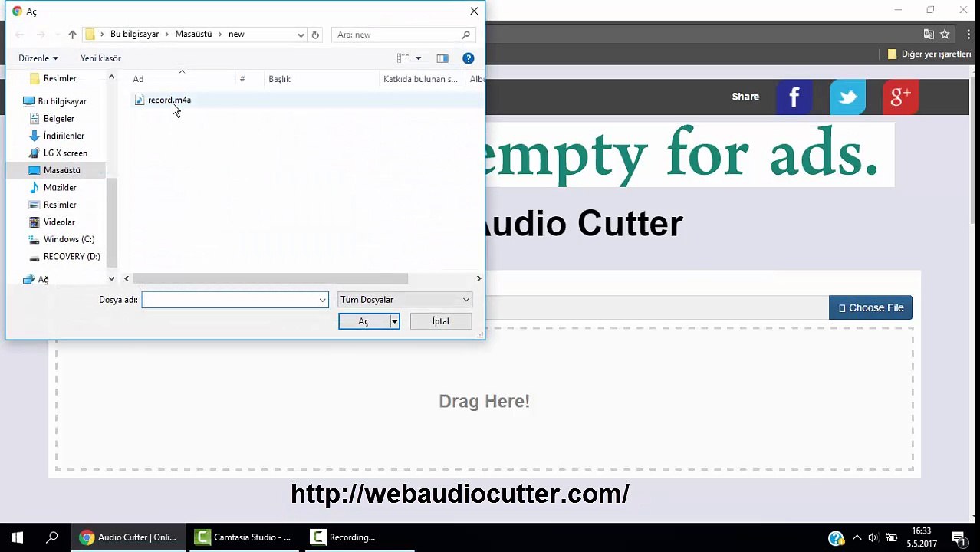Click the navigation pane scroll-up arrow
Viewport: 980px width, 552px height.
coord(111,77)
